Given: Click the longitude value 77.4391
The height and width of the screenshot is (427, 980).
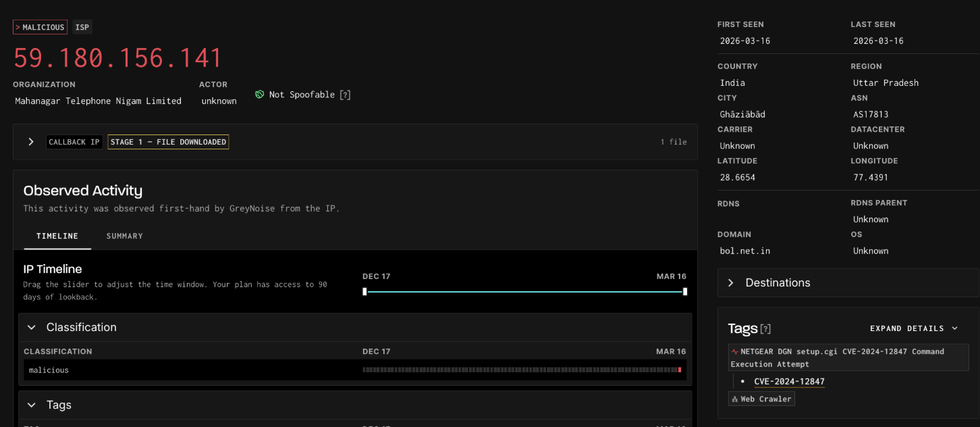Looking at the screenshot, I should coord(871,177).
